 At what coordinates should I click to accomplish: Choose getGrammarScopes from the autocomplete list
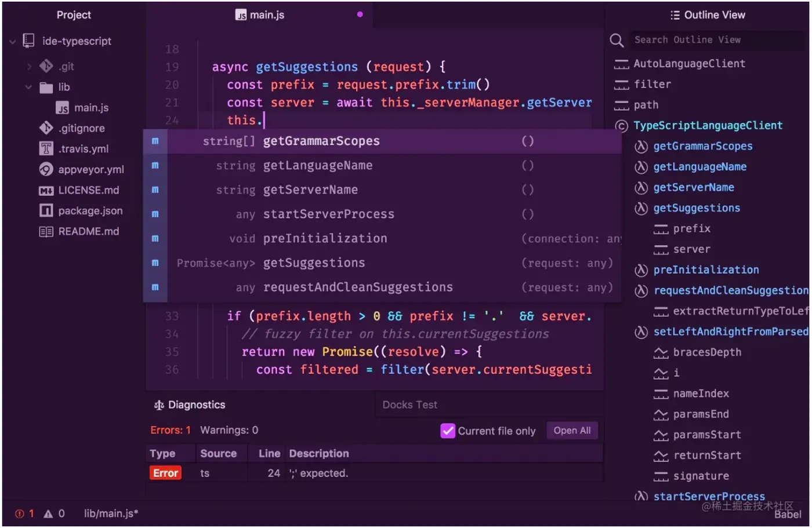[x=382, y=141]
